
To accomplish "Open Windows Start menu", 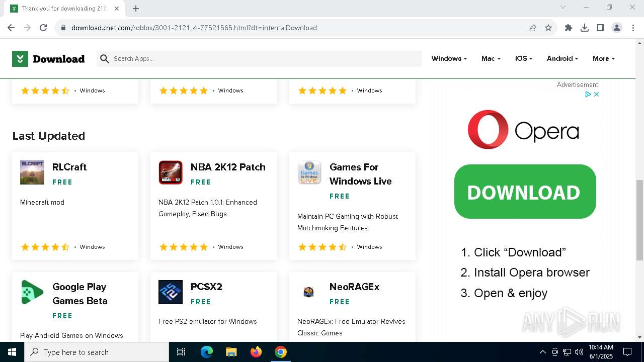I will tap(12, 352).
